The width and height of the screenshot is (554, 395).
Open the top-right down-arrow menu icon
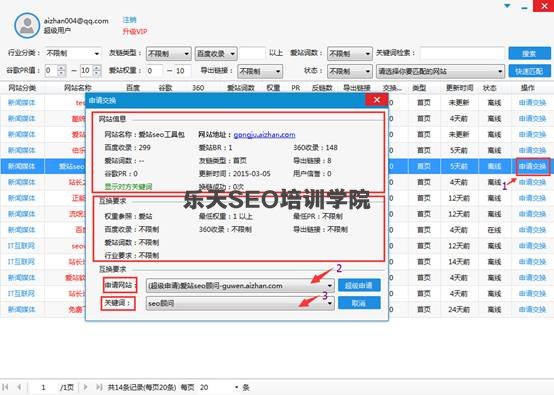pyautogui.click(x=508, y=6)
